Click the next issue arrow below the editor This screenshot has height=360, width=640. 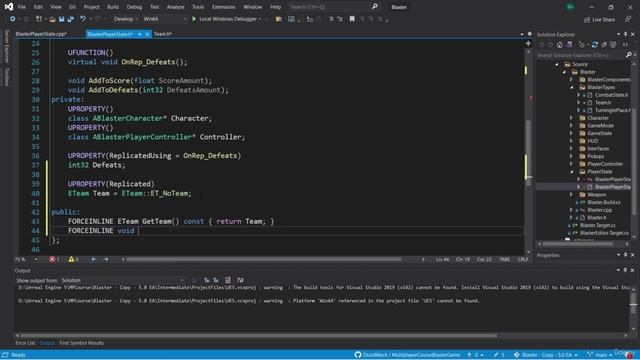pos(106,259)
